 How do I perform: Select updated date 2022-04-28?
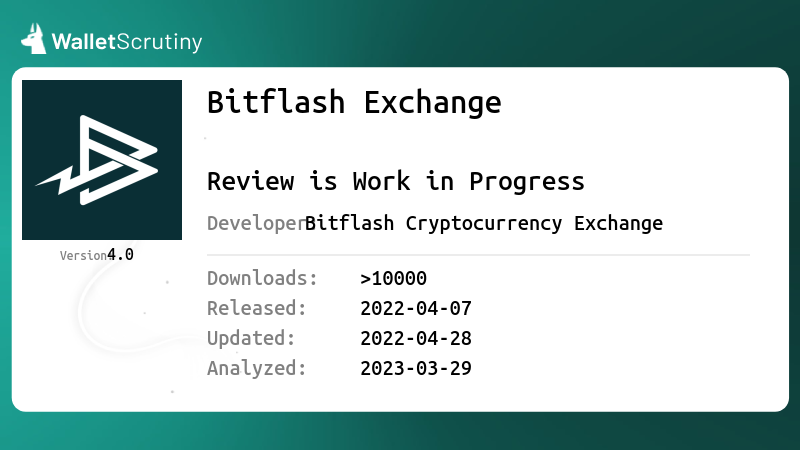[x=416, y=338]
